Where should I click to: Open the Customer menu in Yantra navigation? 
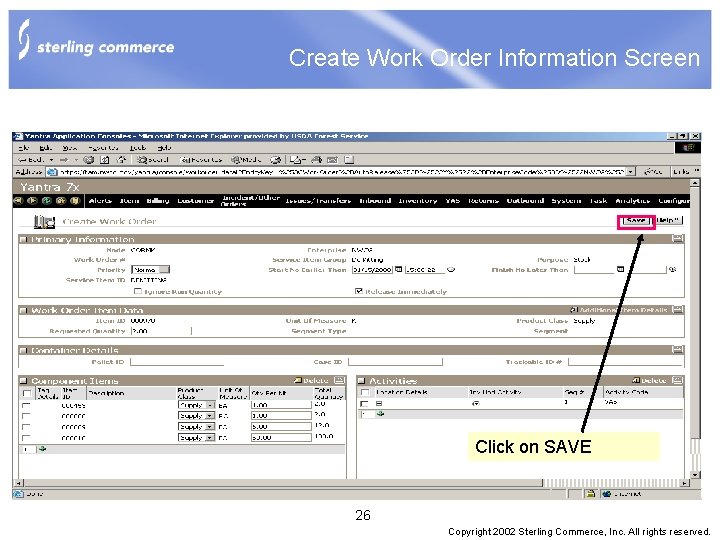point(196,201)
